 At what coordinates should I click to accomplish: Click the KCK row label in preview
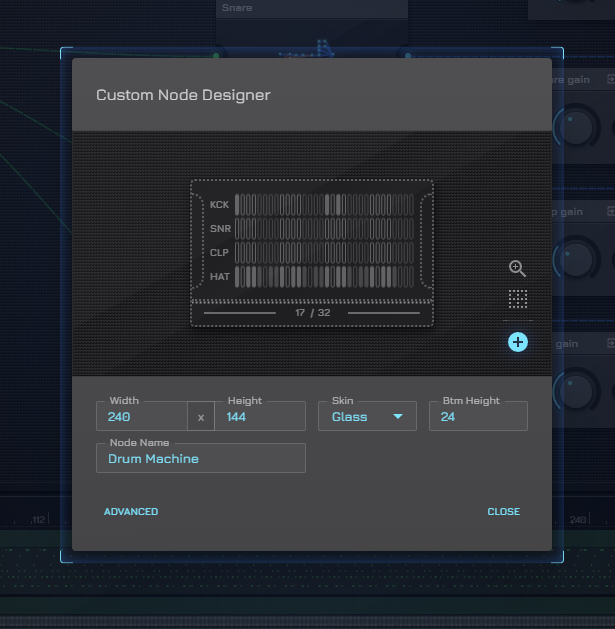coord(219,205)
